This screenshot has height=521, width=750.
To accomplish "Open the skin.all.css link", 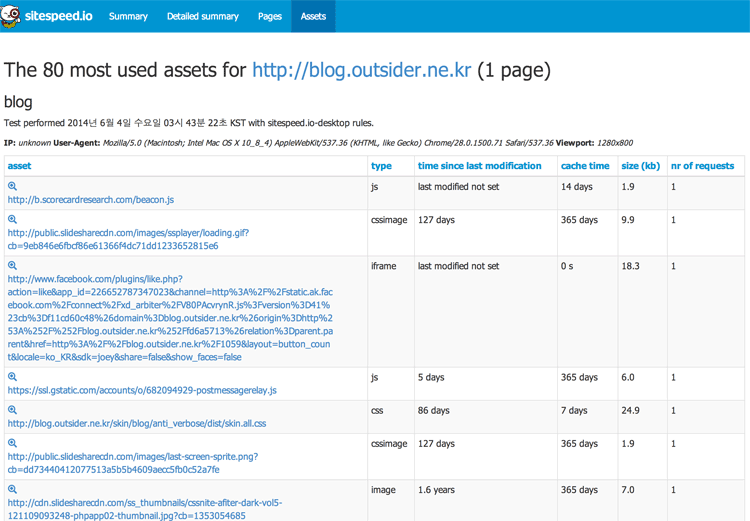I will [x=137, y=423].
